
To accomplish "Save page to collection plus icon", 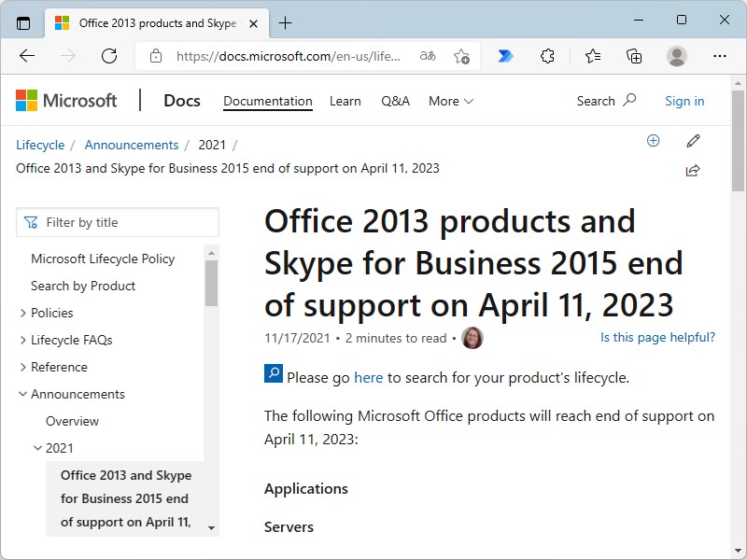I will click(654, 141).
